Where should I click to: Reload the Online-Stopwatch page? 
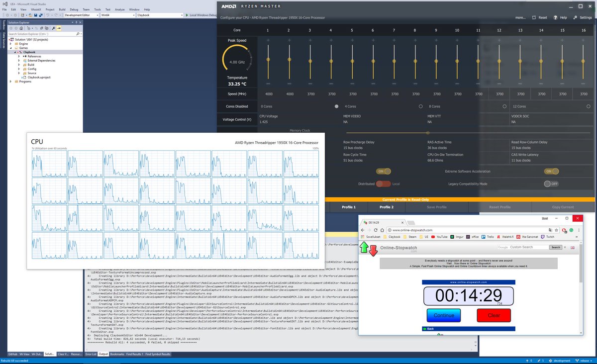pos(376,230)
